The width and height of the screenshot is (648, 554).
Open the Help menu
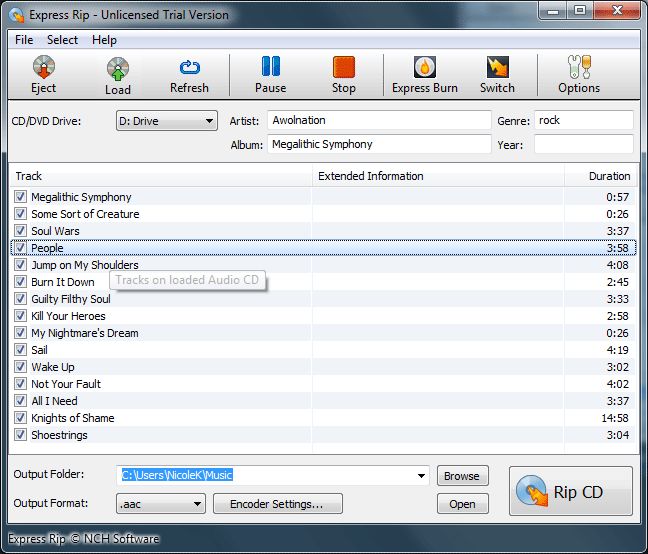[104, 40]
